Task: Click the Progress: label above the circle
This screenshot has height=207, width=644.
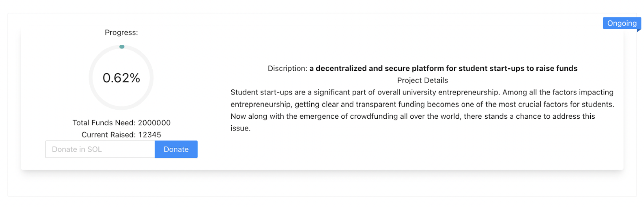Action: tap(121, 33)
